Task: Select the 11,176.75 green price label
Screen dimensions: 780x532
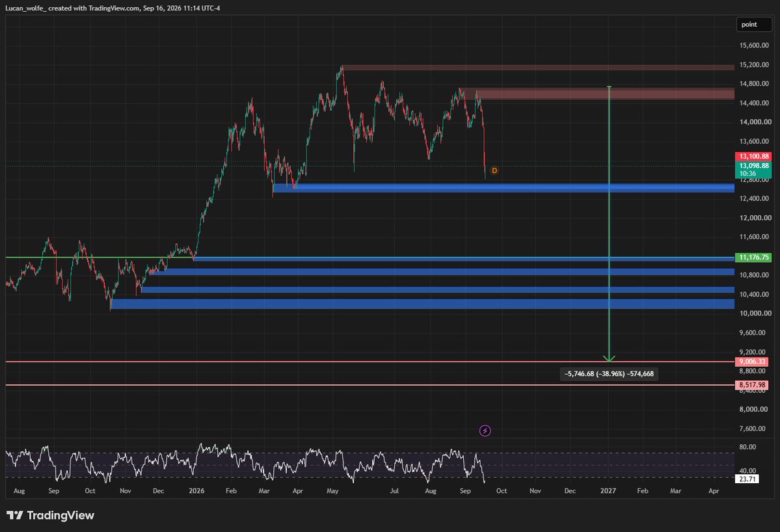Action: point(753,257)
